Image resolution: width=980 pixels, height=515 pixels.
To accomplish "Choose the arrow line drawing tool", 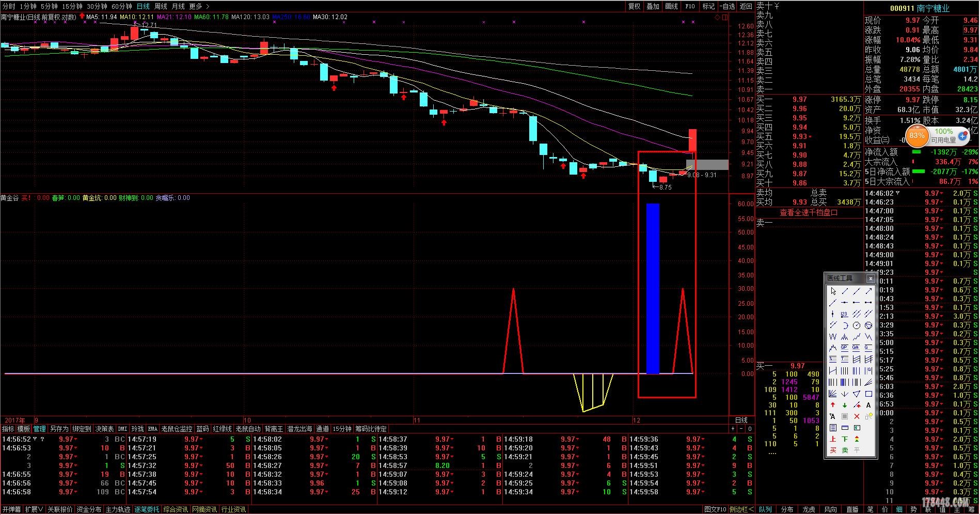I will (x=868, y=291).
